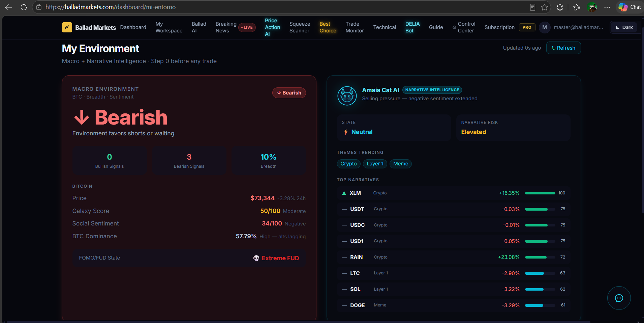Click the Narrative Risk Elevated card

pos(513,128)
